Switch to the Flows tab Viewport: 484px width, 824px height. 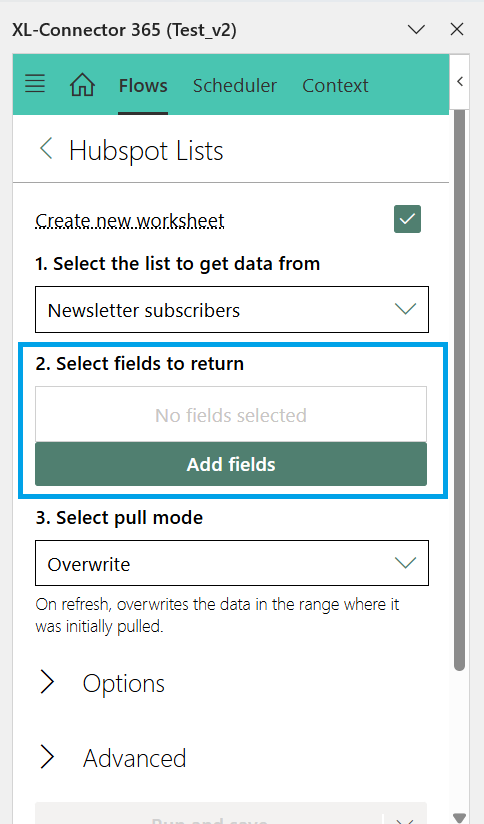click(x=143, y=85)
